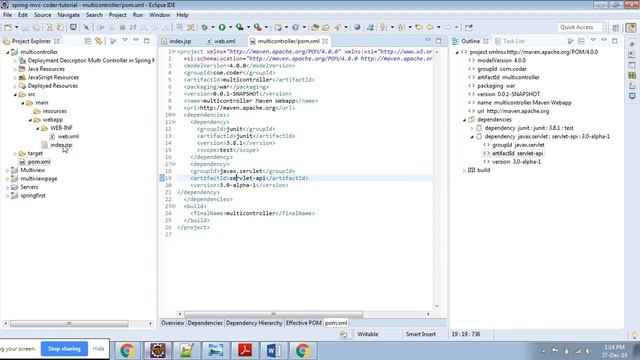Toggle code folding at line 10 dependencies
The image size is (640, 360).
click(x=174, y=115)
